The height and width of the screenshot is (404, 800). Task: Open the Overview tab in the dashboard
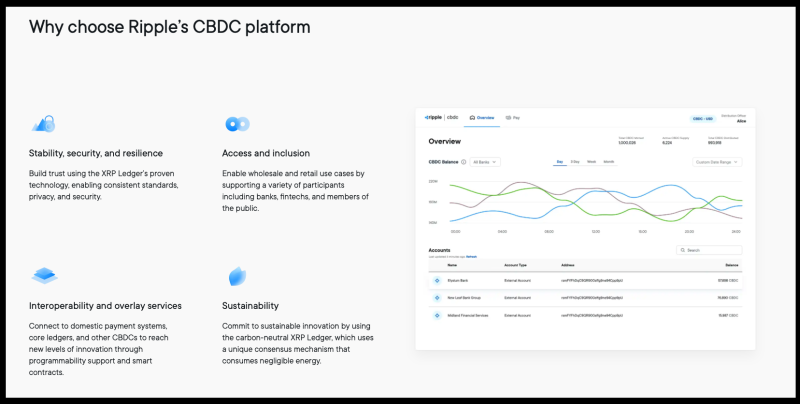(482, 118)
